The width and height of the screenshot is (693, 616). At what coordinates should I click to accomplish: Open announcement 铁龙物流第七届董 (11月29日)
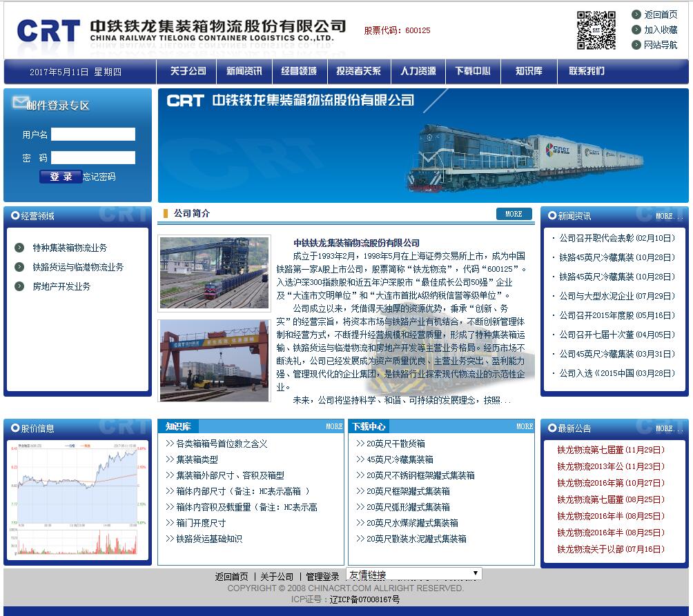(x=612, y=450)
